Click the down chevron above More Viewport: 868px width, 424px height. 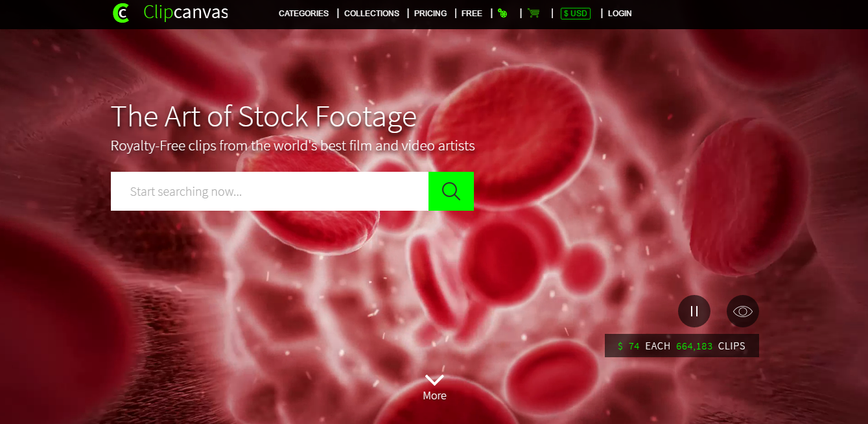point(434,380)
